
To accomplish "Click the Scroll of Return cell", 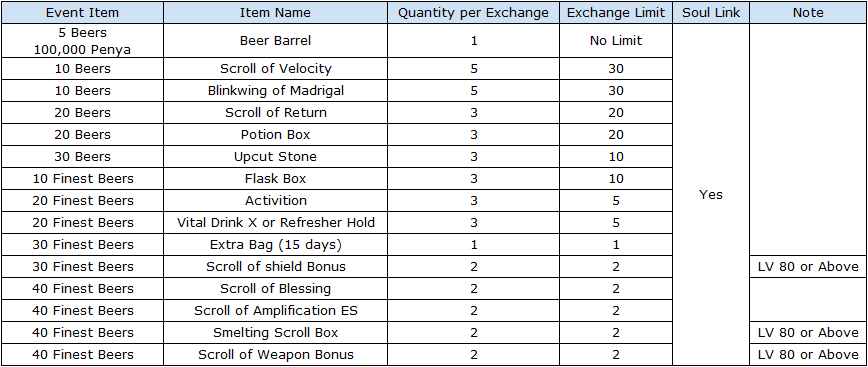I will pos(275,112).
